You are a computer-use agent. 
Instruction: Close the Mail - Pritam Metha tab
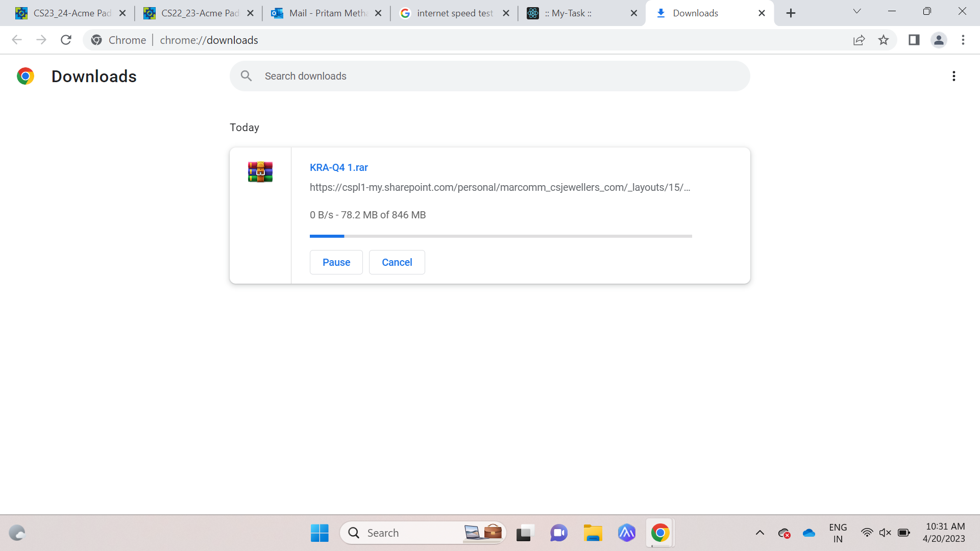(x=378, y=13)
